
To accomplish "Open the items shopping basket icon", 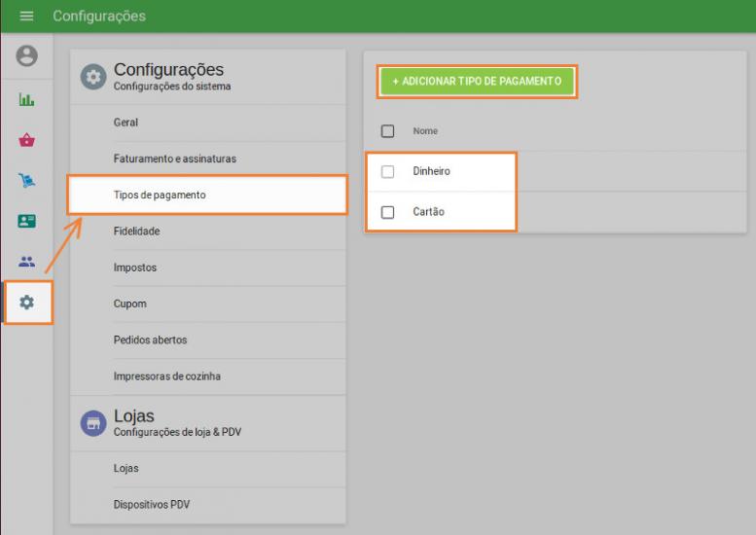I will coord(26,140).
